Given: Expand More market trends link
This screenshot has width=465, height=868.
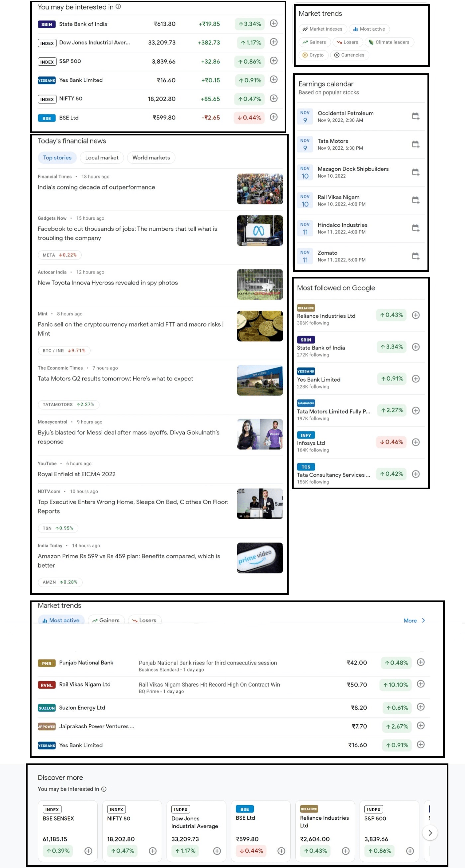Looking at the screenshot, I should [415, 621].
